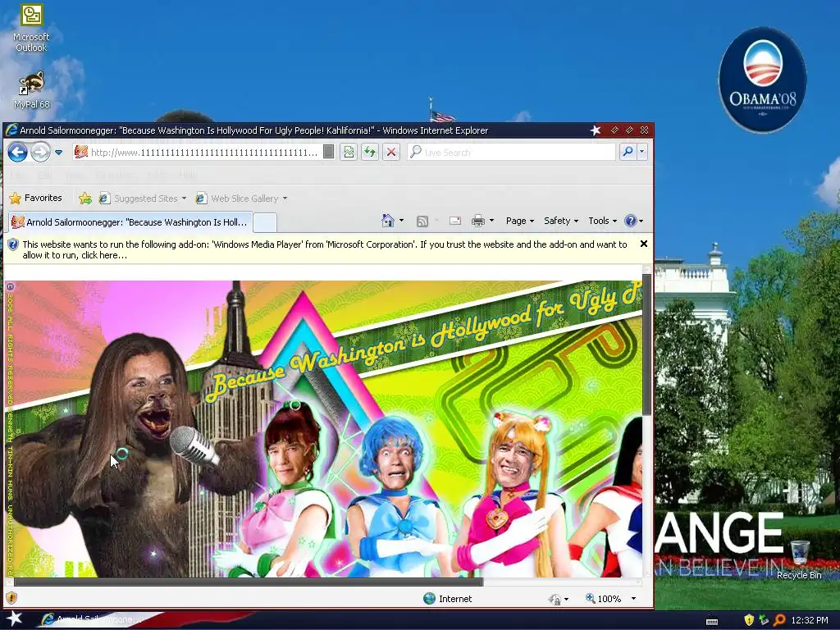Click the brown-haired sailor character image
This screenshot has height=630, width=840.
pos(284,491)
